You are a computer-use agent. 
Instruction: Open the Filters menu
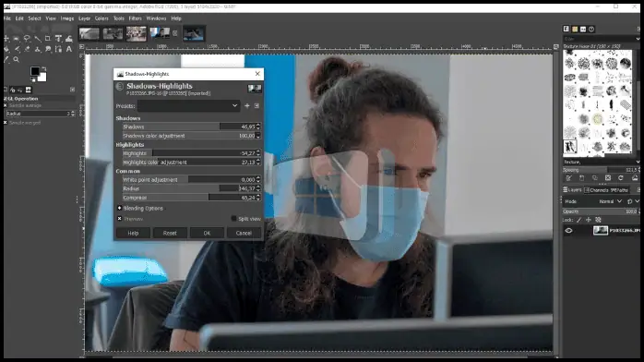pyautogui.click(x=135, y=18)
